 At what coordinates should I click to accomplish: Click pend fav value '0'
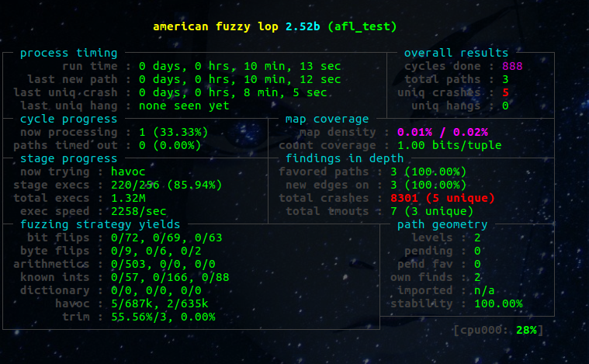point(477,264)
